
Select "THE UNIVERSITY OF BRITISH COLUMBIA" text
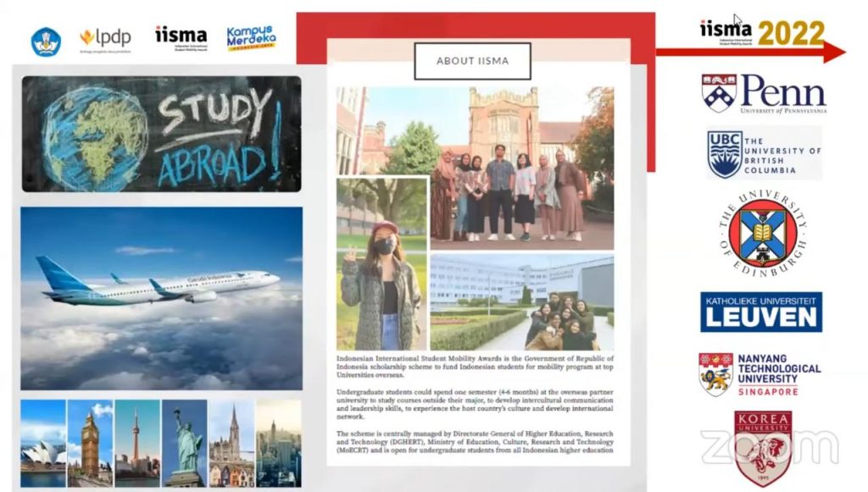point(782,155)
